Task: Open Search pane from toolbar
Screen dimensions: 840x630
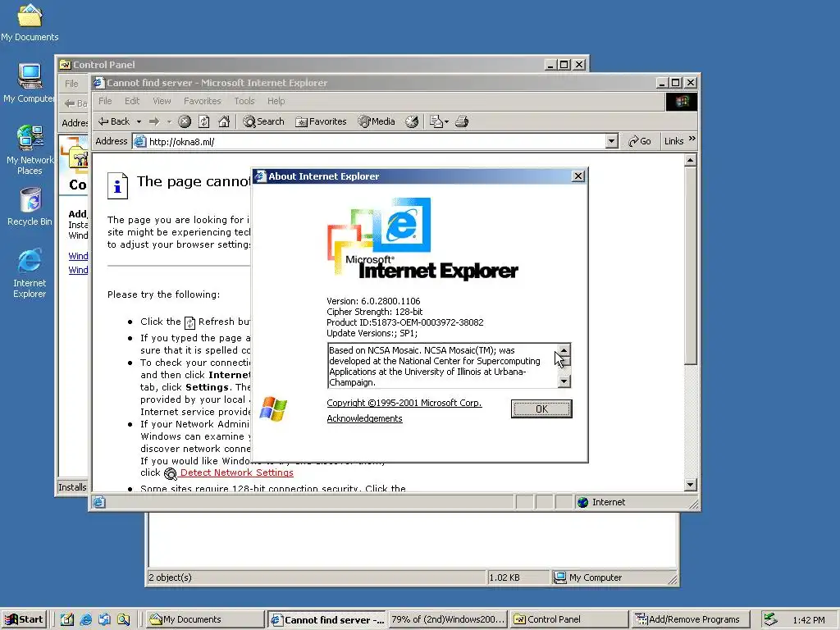Action: 263,121
